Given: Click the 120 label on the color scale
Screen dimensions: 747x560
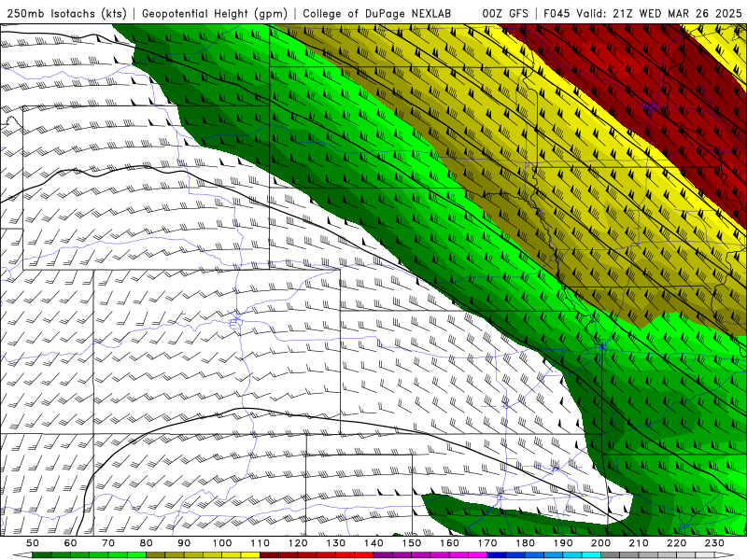Looking at the screenshot, I should click(298, 543).
